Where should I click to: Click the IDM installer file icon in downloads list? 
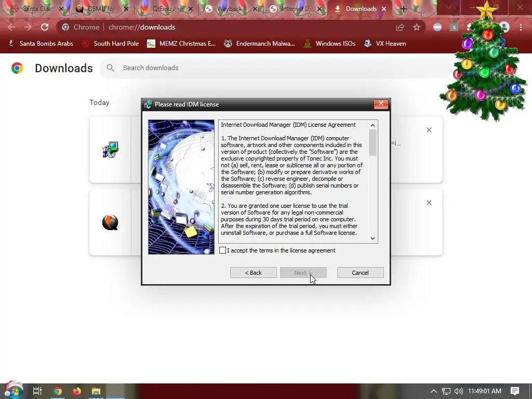pos(110,150)
